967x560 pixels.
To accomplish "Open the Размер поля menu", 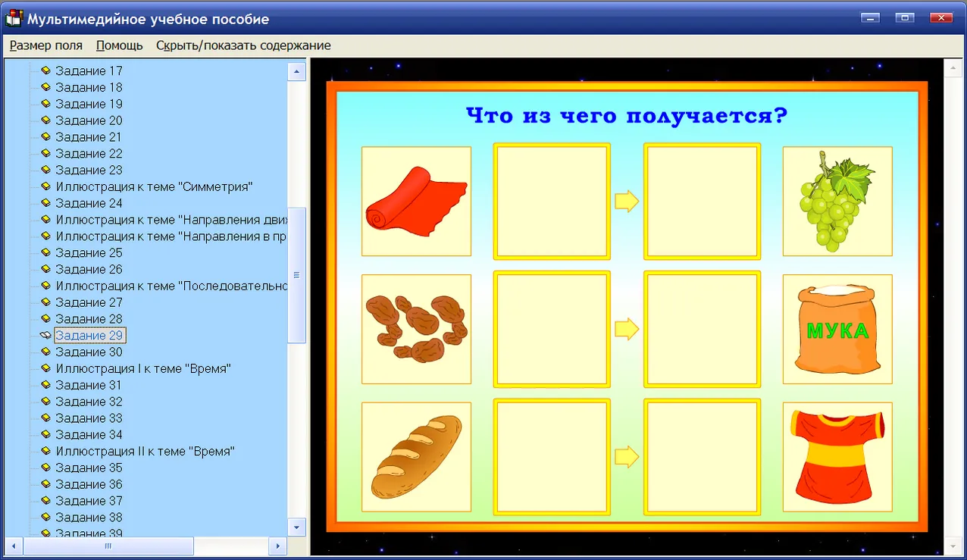I will [x=46, y=45].
